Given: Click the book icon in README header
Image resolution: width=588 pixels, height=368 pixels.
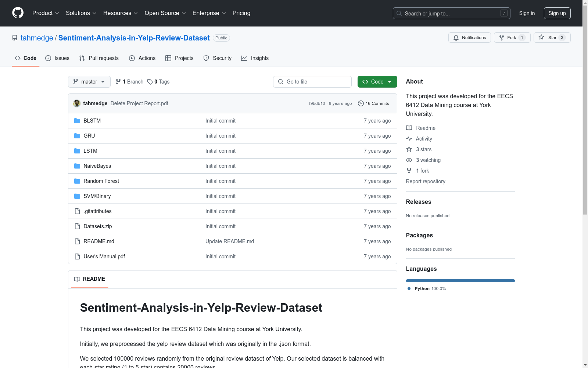Looking at the screenshot, I should click(x=77, y=279).
